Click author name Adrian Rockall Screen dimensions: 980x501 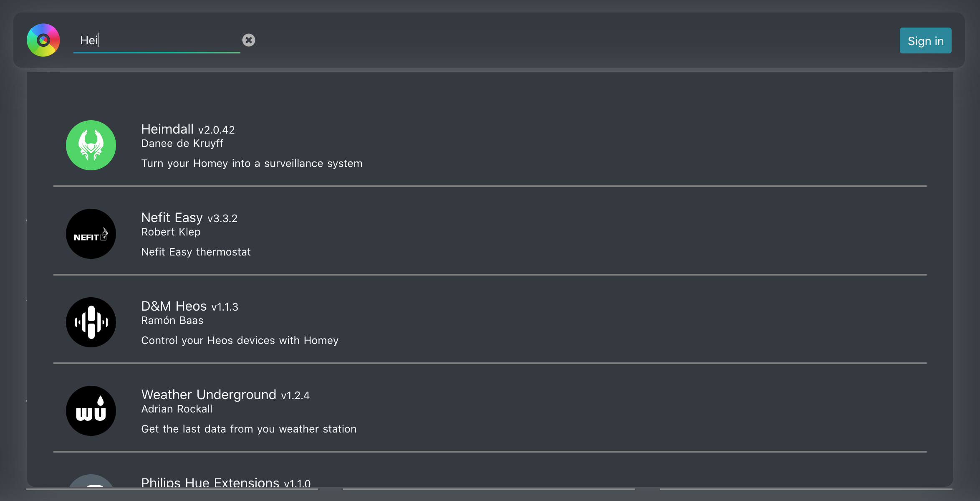click(x=177, y=409)
